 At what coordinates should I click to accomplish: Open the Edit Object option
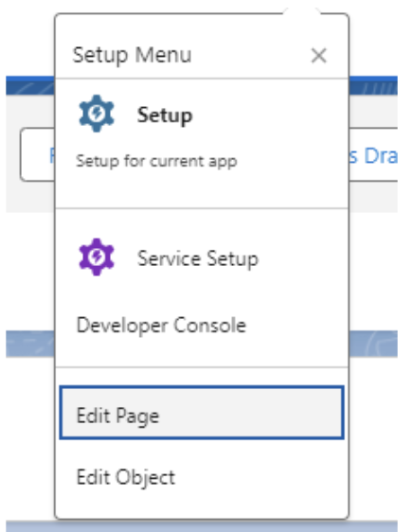click(x=202, y=477)
